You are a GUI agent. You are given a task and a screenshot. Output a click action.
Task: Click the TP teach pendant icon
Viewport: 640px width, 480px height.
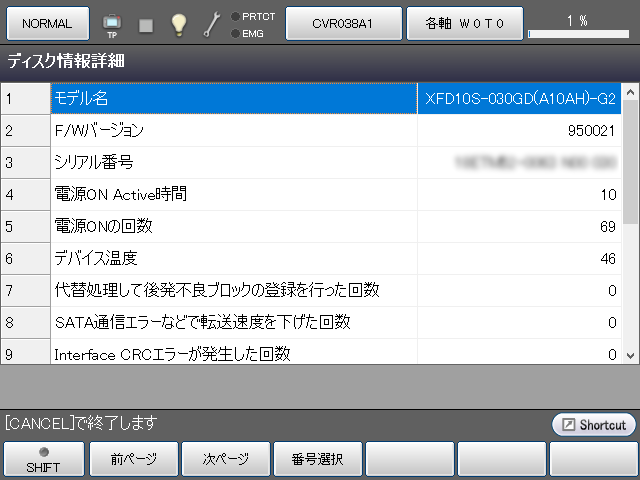[x=111, y=23]
